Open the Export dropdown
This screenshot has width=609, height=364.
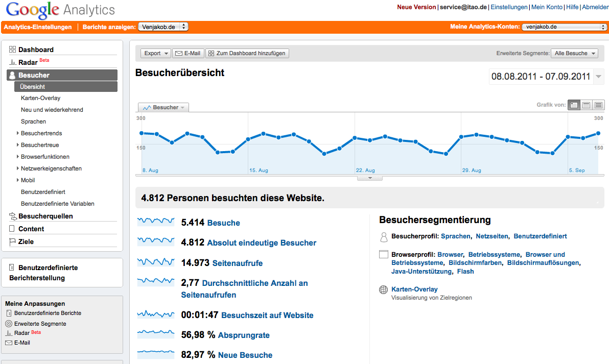[x=155, y=53]
